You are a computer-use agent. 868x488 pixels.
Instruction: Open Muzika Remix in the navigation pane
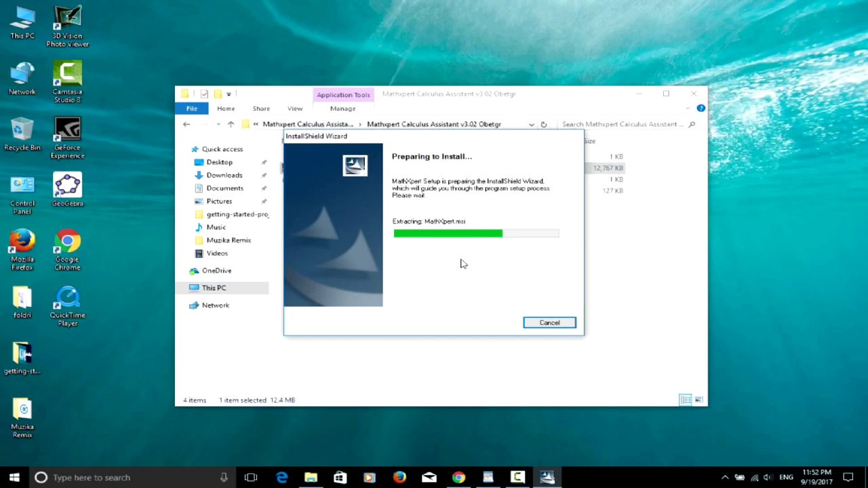229,240
